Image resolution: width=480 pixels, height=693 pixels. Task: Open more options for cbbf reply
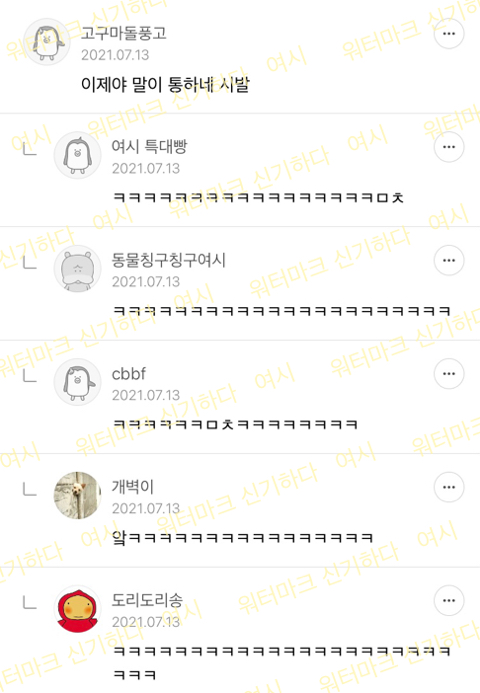click(x=449, y=373)
